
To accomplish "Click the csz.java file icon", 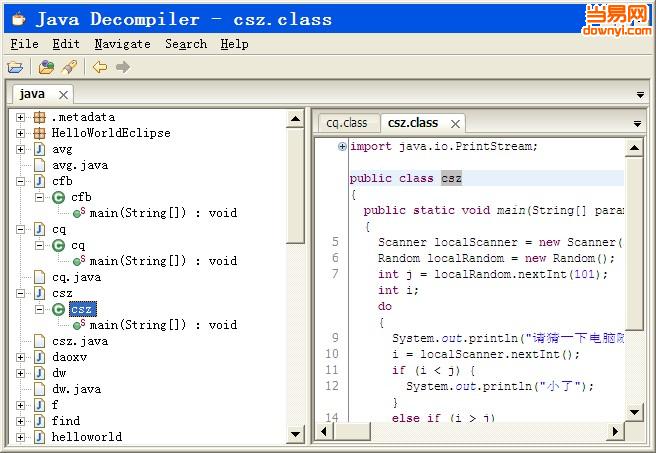I will click(39, 341).
